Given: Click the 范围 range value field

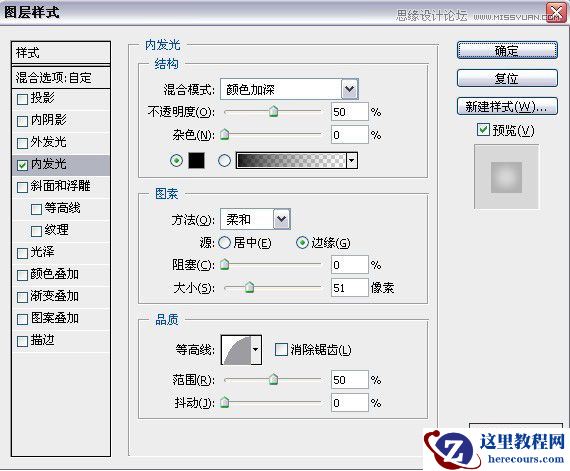Looking at the screenshot, I should tap(350, 380).
